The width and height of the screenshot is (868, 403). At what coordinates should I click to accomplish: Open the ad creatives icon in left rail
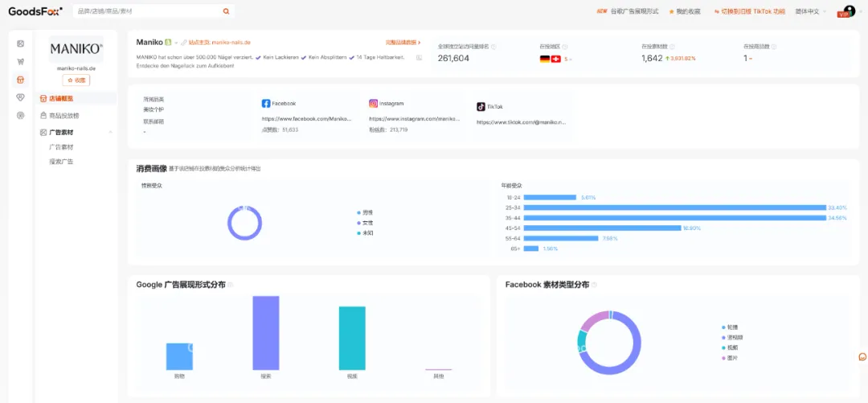click(x=20, y=43)
